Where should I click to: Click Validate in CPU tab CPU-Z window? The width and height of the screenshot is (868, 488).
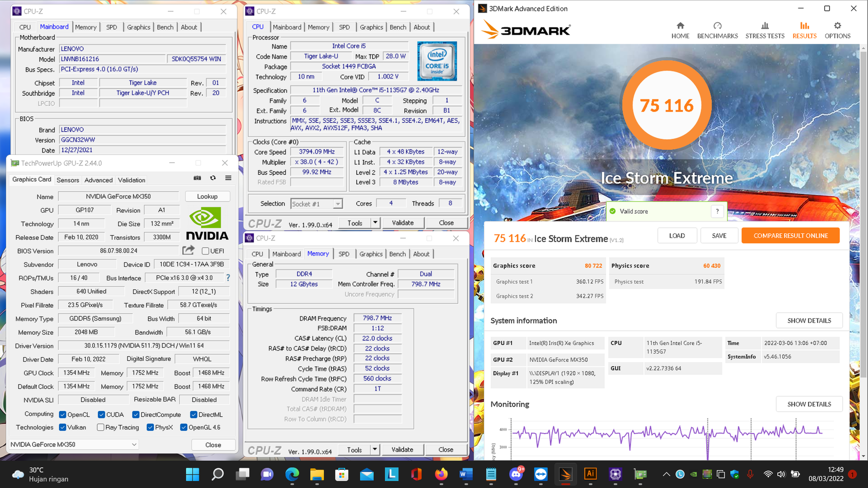[x=403, y=223]
